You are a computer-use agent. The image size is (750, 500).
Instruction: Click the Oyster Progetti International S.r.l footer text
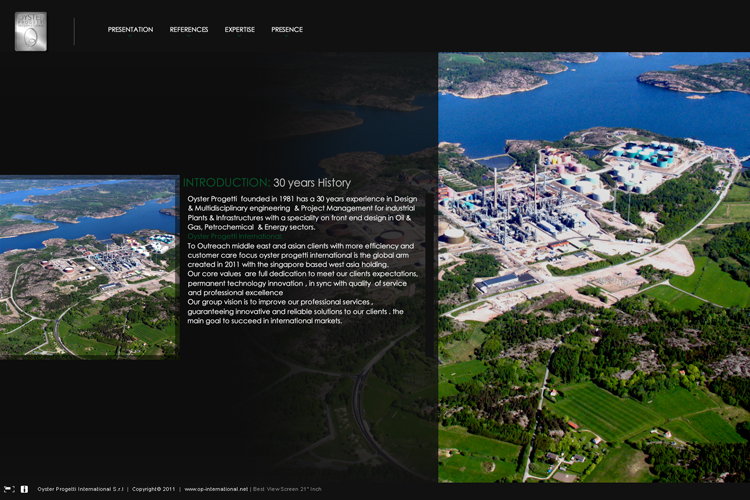(80, 489)
